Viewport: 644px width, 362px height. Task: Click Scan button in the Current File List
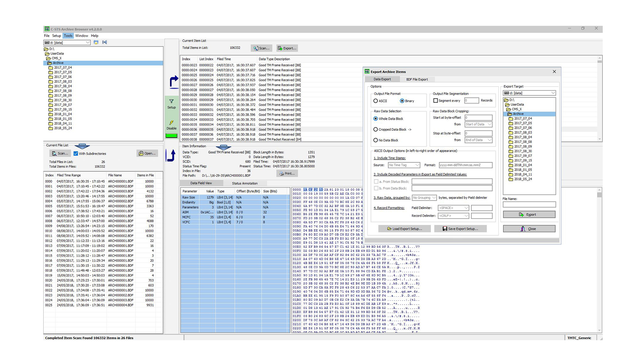[60, 154]
